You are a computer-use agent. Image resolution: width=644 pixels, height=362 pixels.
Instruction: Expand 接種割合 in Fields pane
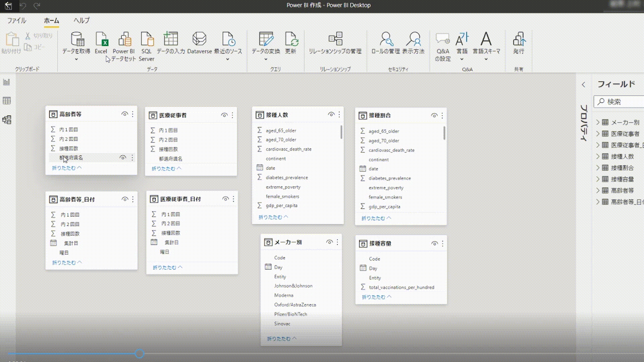point(598,168)
